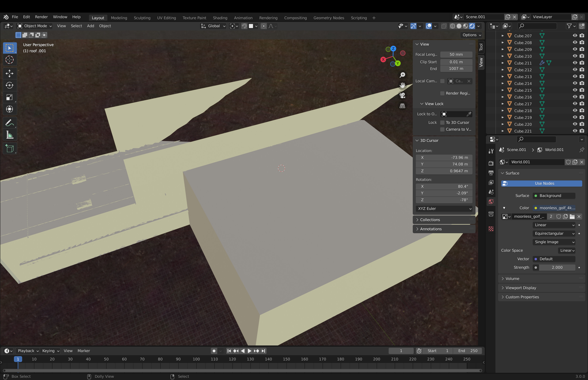Screen dimensions: 588x380
Task: Click the zoom viewport magnifier icon
Action: coord(402,75)
